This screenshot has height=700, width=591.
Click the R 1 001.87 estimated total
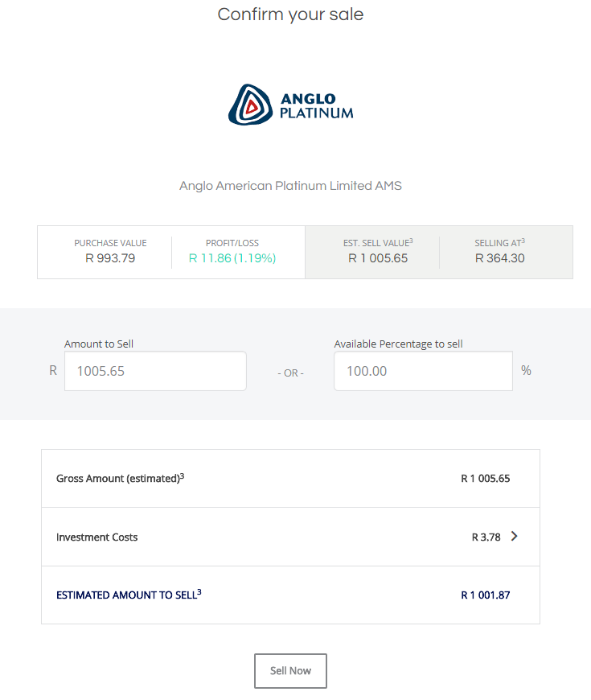(486, 595)
